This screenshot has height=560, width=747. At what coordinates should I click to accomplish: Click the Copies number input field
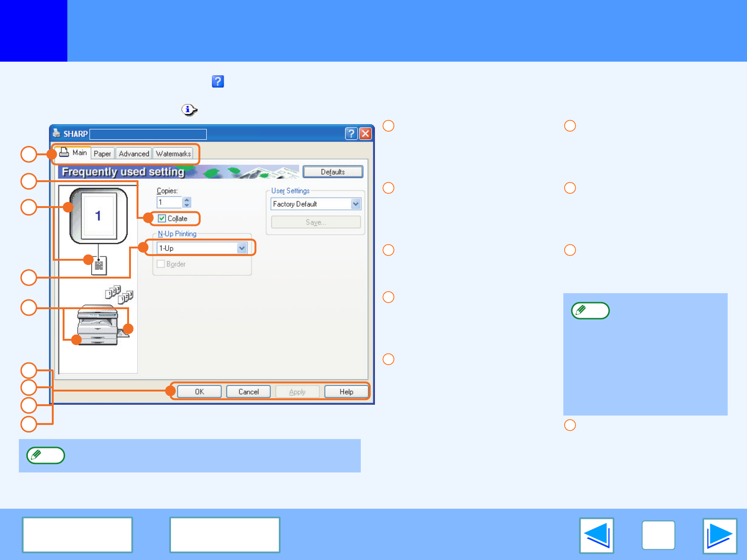click(169, 202)
